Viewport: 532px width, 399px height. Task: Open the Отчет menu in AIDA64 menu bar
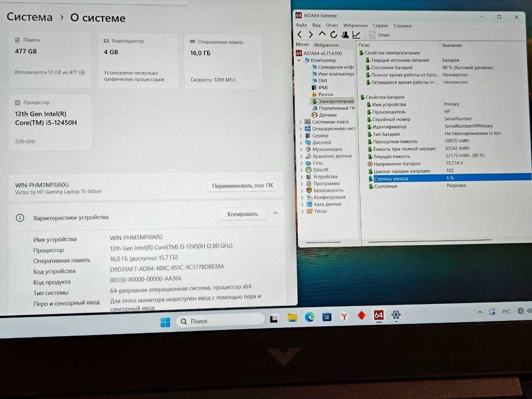coord(332,25)
